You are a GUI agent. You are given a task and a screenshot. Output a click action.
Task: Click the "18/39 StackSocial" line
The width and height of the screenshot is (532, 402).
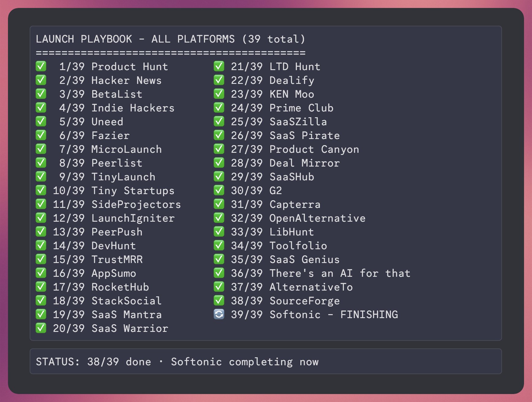click(107, 301)
